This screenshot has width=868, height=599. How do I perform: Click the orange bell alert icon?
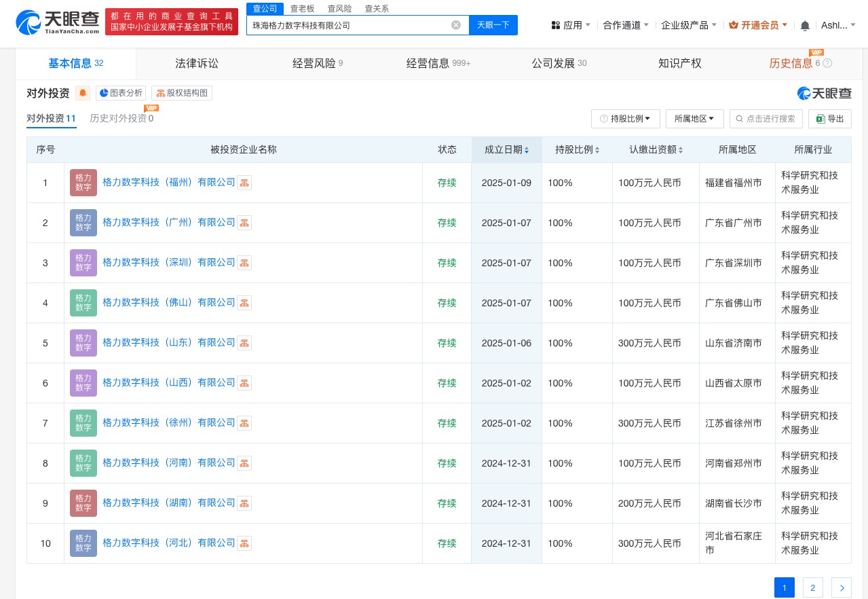click(x=83, y=93)
